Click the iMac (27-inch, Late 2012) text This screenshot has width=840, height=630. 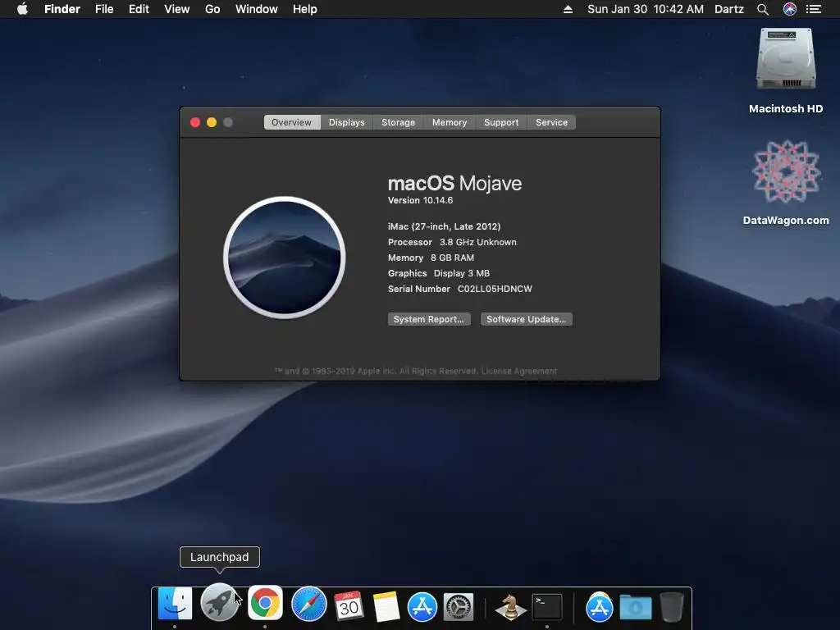[444, 226]
